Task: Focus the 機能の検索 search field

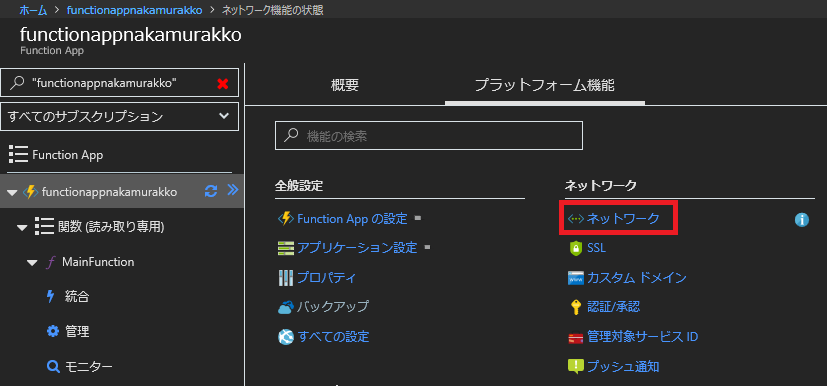Action: (x=429, y=136)
